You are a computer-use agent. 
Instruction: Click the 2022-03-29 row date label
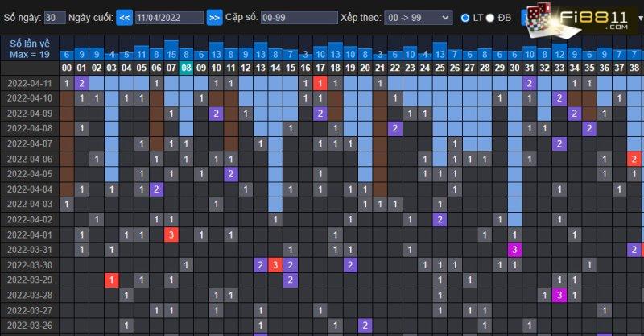[30, 280]
